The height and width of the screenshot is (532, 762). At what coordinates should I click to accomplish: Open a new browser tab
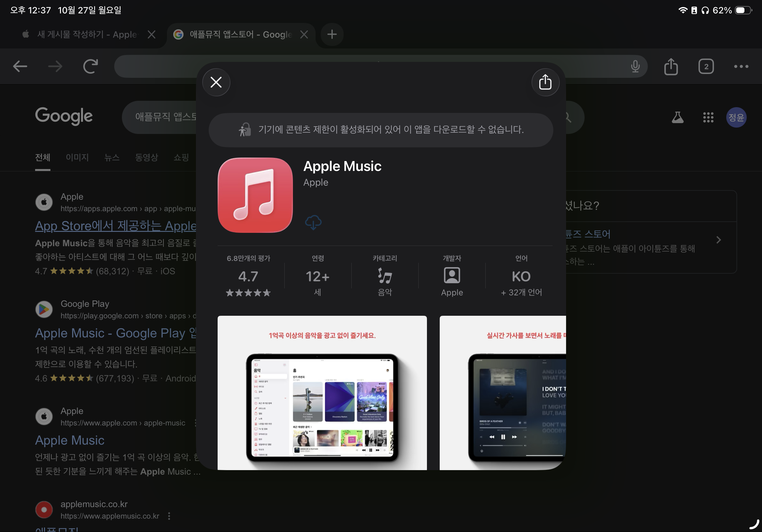(x=332, y=34)
